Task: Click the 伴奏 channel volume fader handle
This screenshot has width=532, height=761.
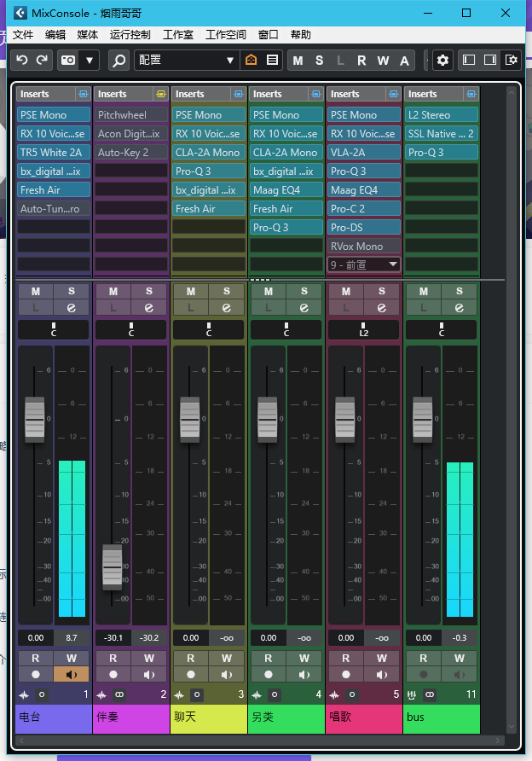Action: (113, 566)
